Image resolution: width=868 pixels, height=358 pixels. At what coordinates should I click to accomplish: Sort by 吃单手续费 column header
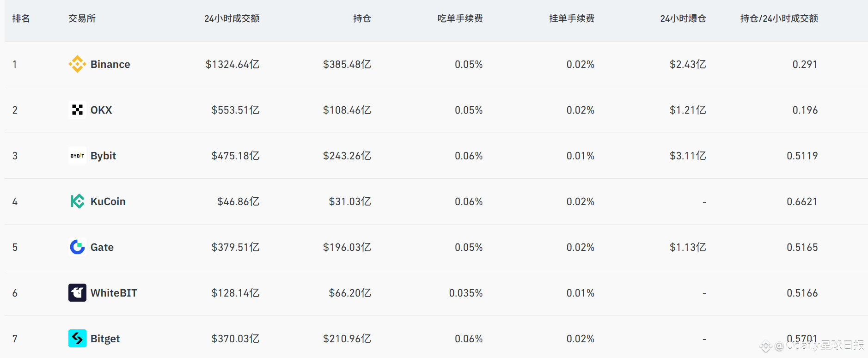(460, 18)
